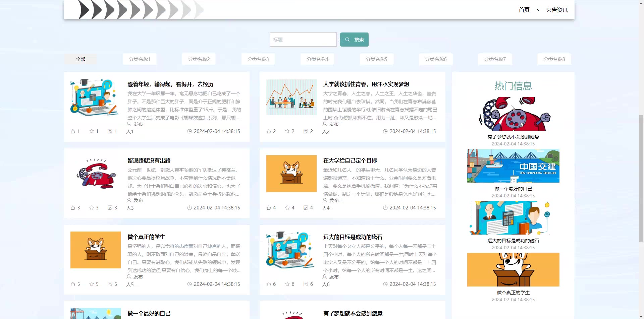Star the 远大的目标是成功的磁石 article card
The height and width of the screenshot is (319, 644).
click(x=287, y=284)
